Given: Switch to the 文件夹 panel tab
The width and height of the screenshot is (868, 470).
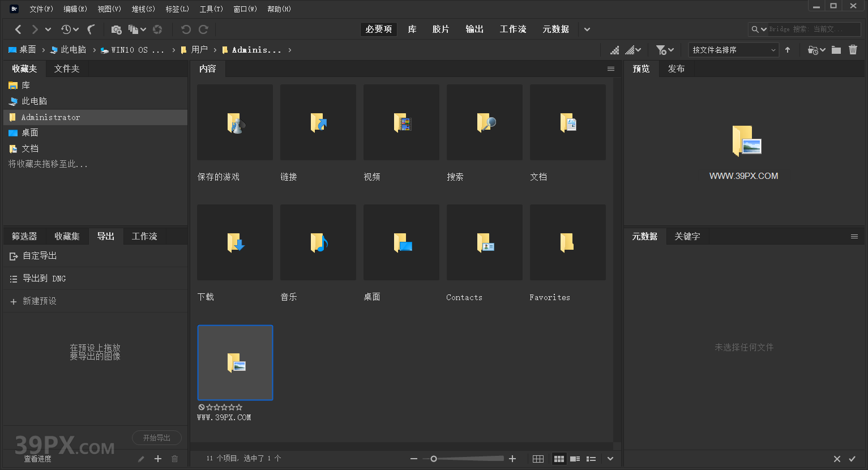Looking at the screenshot, I should pos(67,69).
